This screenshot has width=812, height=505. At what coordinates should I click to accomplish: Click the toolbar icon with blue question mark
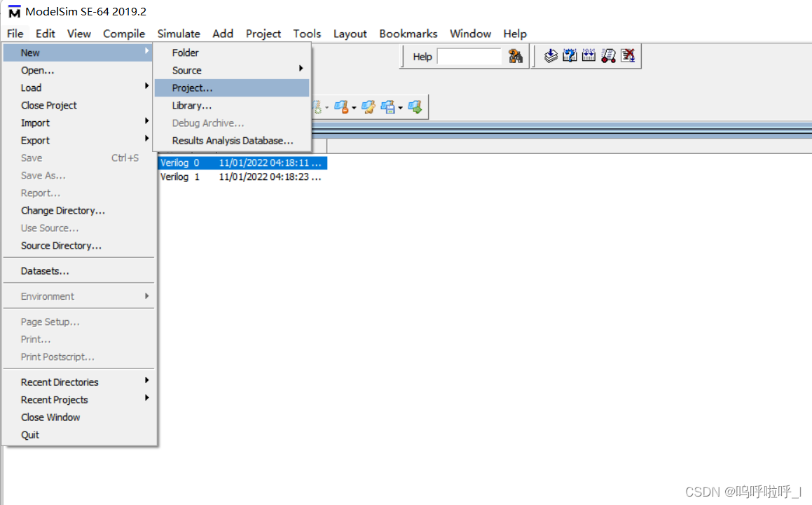[570, 55]
